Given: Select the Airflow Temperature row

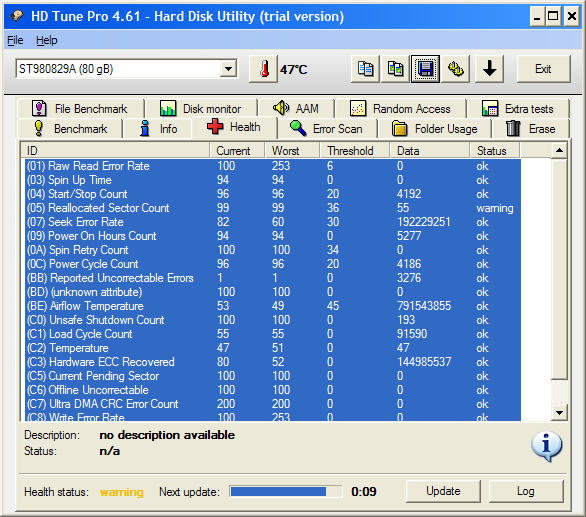Looking at the screenshot, I should point(273,306).
